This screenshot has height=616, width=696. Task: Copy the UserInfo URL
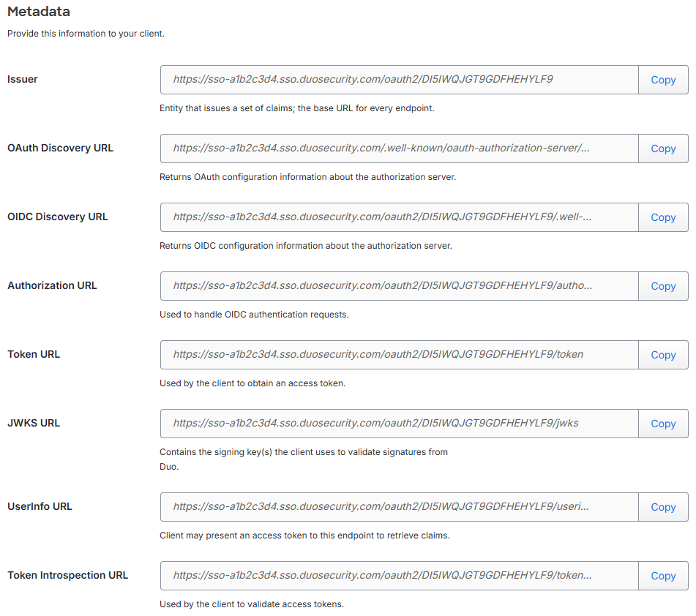click(x=662, y=506)
